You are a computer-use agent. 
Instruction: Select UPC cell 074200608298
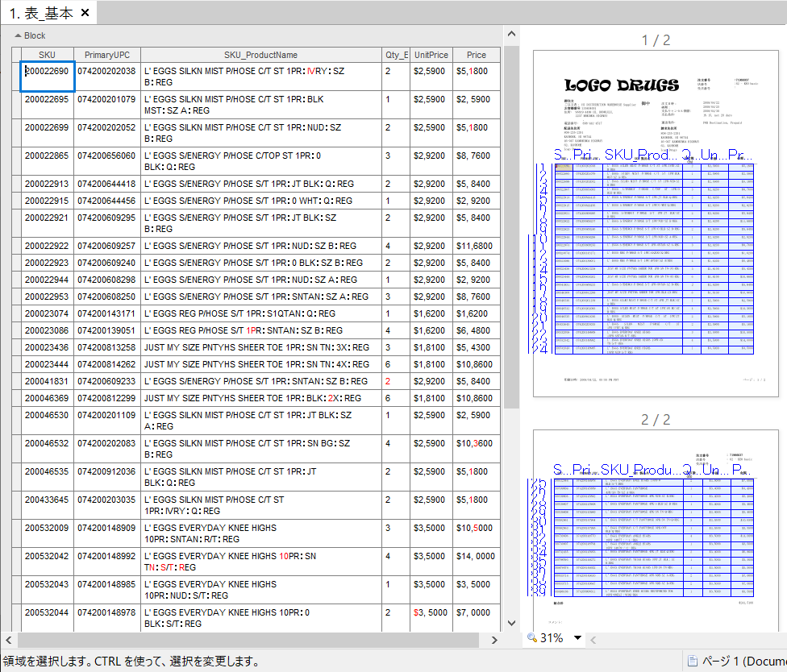(107, 280)
